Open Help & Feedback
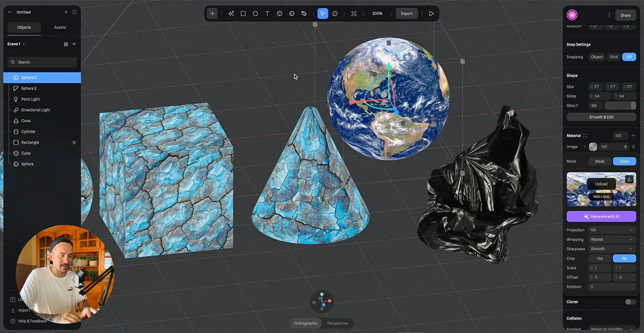 (28, 321)
